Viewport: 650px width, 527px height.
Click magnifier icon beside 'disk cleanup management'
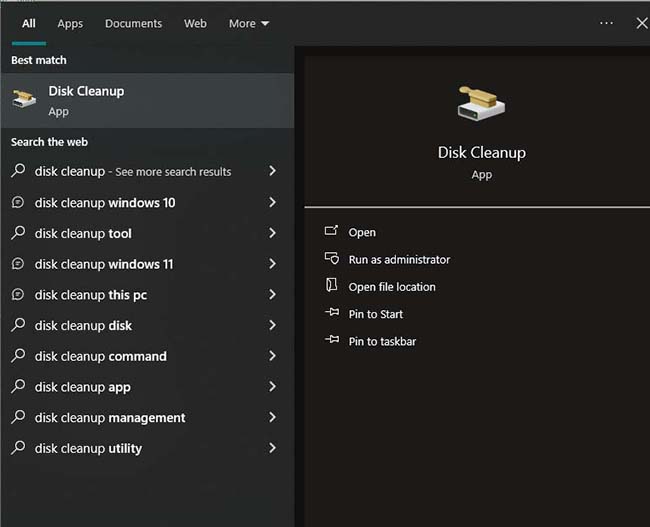tap(18, 417)
